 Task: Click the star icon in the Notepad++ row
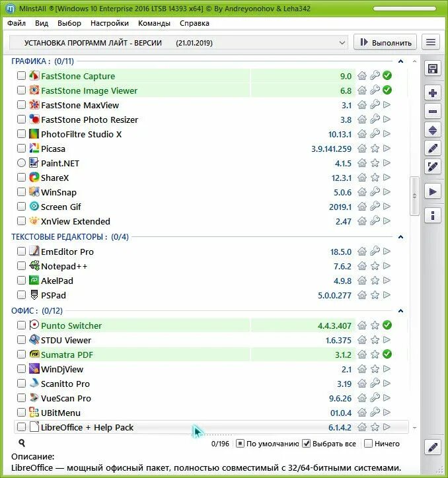375,266
